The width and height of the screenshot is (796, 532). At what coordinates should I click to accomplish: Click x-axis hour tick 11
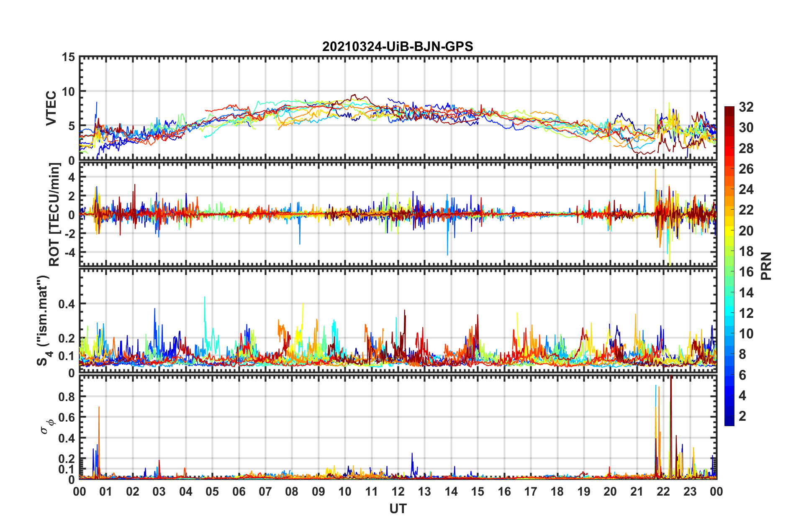(x=372, y=492)
